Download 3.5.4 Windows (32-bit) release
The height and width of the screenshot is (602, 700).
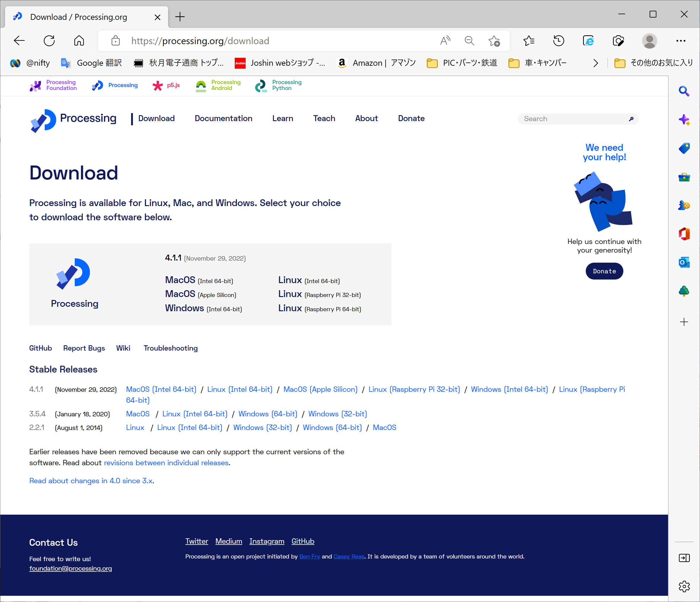pos(337,414)
